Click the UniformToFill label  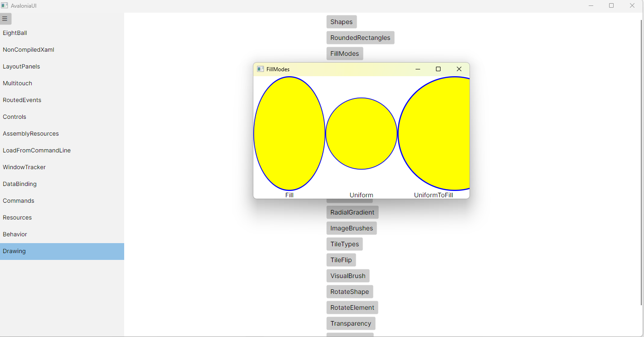click(433, 195)
